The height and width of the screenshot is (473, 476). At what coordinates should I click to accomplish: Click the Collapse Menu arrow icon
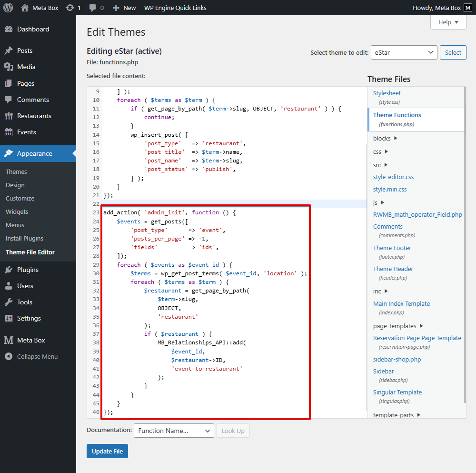click(9, 356)
